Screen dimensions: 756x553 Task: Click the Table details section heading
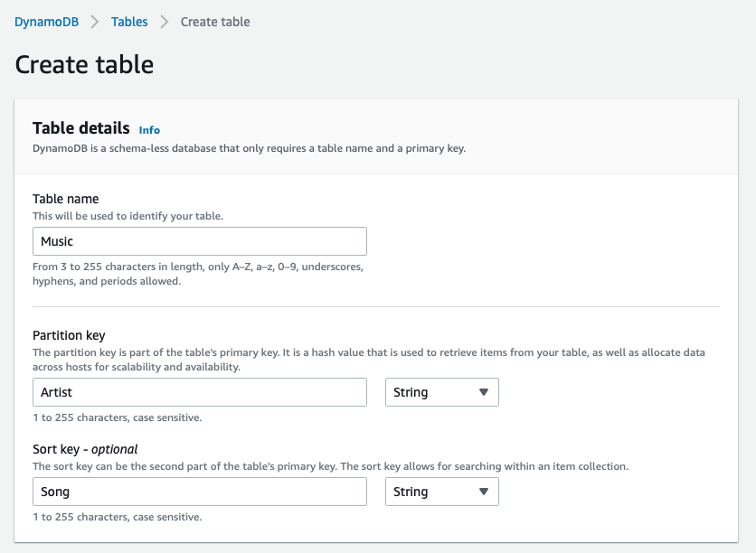point(81,128)
